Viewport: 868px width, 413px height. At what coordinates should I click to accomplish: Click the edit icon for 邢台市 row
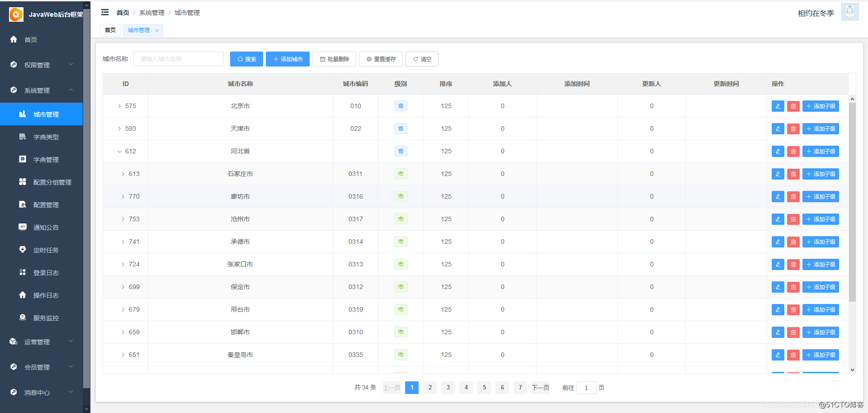pos(778,310)
